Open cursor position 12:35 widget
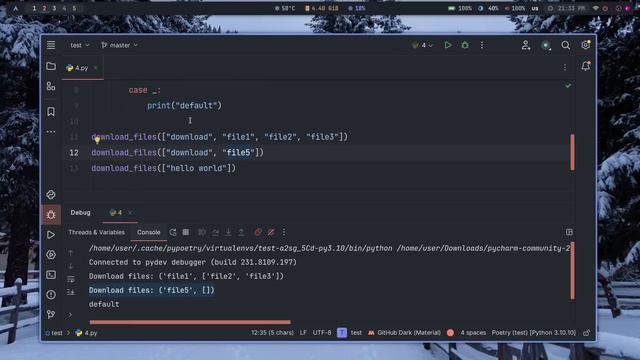This screenshot has height=360, width=640. click(272, 333)
